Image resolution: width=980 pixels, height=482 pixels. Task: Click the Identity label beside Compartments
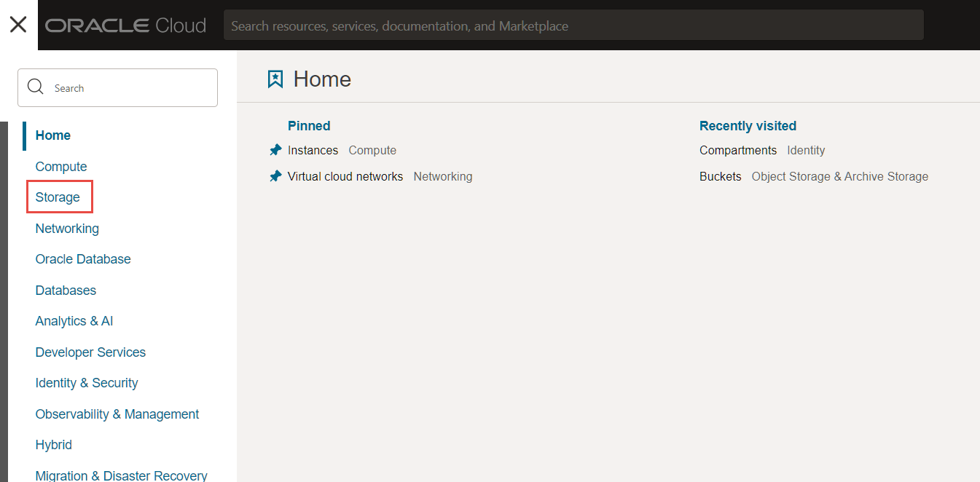[x=806, y=150]
